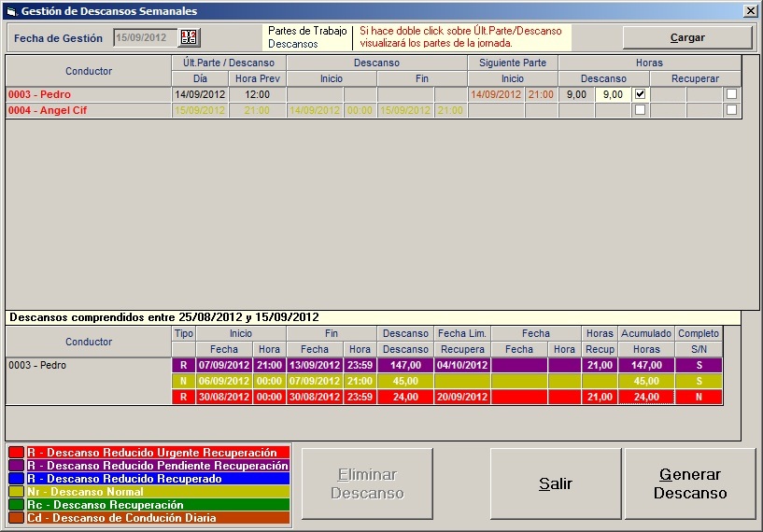Click the Partes de Trabajo legend label
Viewport: 763px width, 532px height.
[307, 31]
